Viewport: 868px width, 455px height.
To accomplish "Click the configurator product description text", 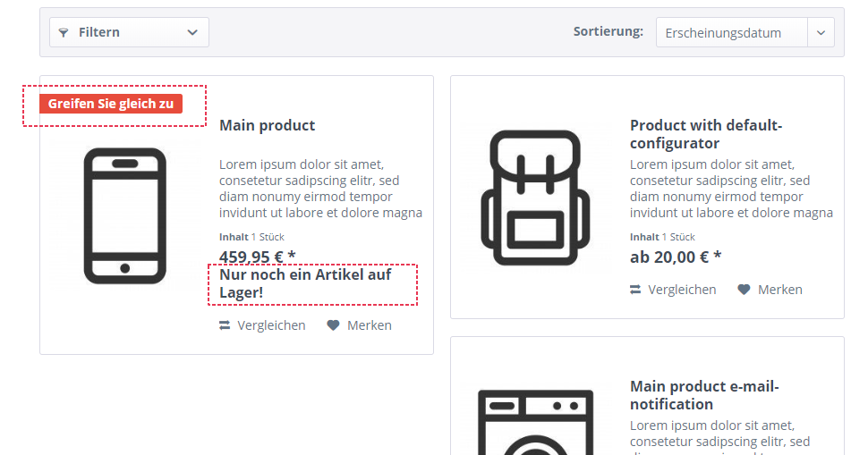I will coord(731,189).
